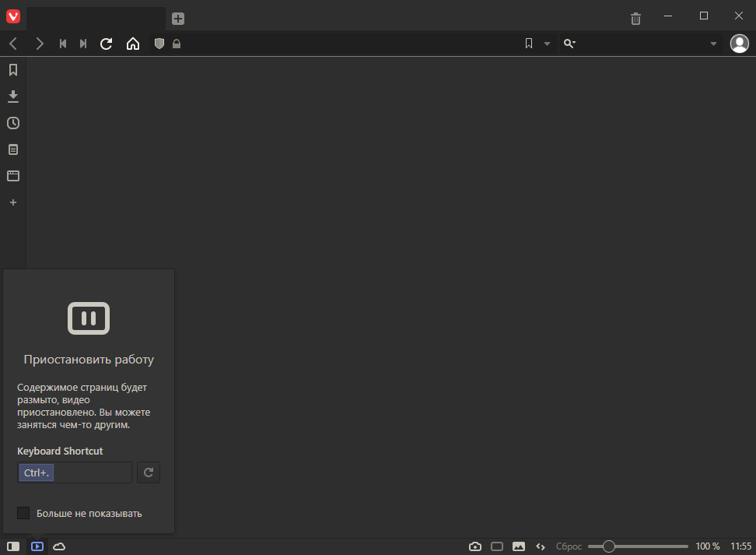
Task: Click the zoom slider handle
Action: (608, 546)
